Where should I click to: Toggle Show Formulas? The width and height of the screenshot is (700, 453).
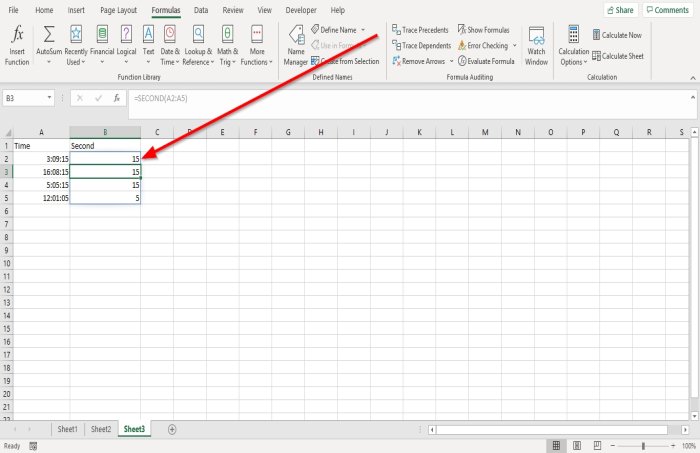click(483, 30)
